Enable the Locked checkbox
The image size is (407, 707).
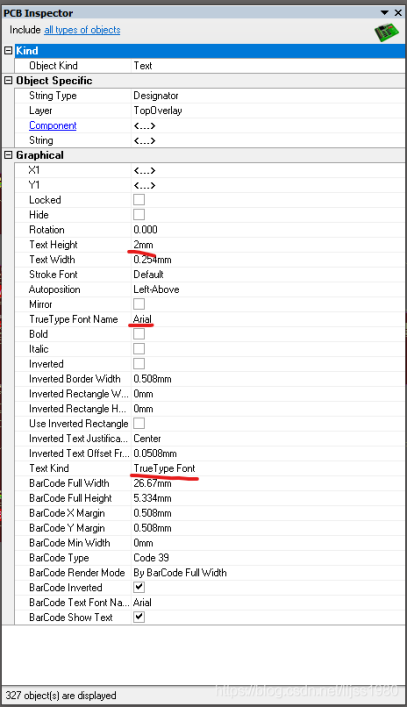point(139,200)
